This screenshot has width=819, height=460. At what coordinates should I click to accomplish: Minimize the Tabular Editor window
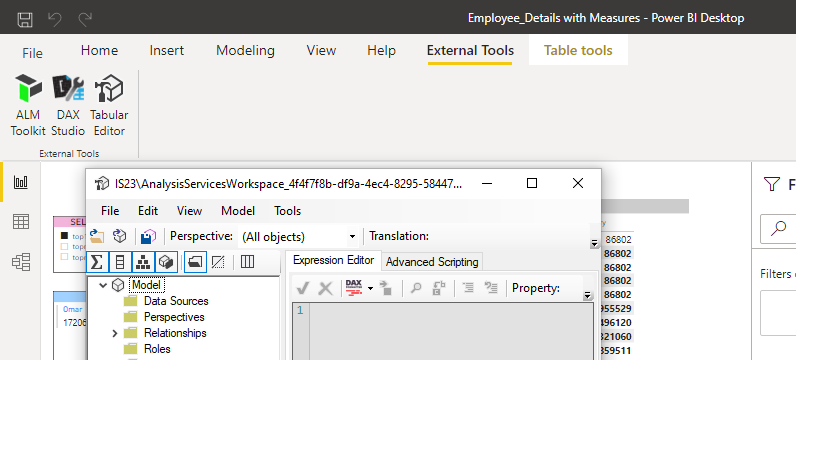487,183
